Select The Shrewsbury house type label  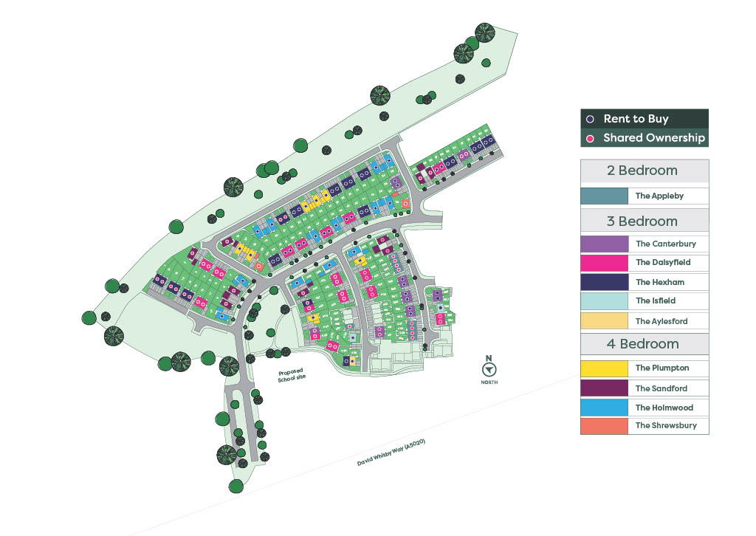[666, 425]
